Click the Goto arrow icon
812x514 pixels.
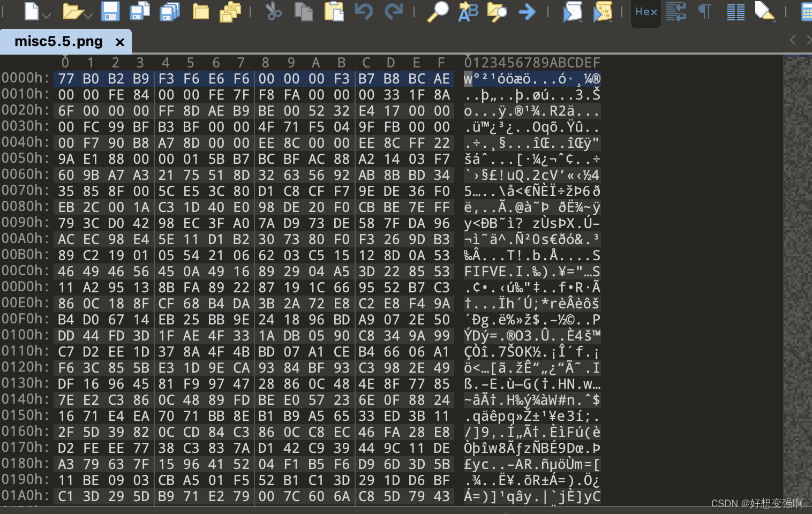coord(527,11)
